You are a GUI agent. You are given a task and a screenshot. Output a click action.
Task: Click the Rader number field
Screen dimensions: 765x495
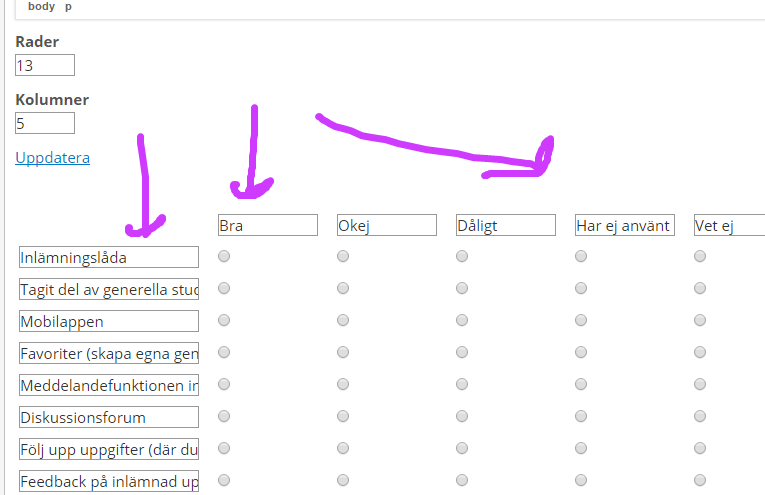pyautogui.click(x=45, y=65)
